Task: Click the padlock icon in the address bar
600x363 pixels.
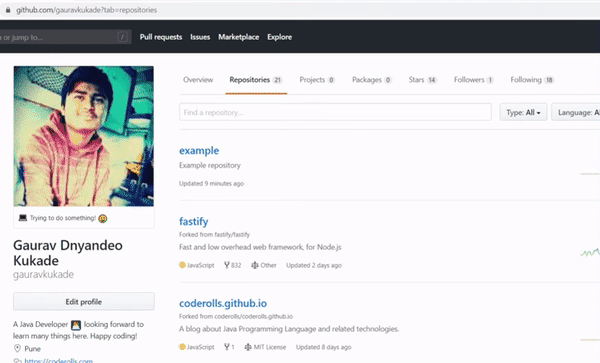Action: click(8, 10)
